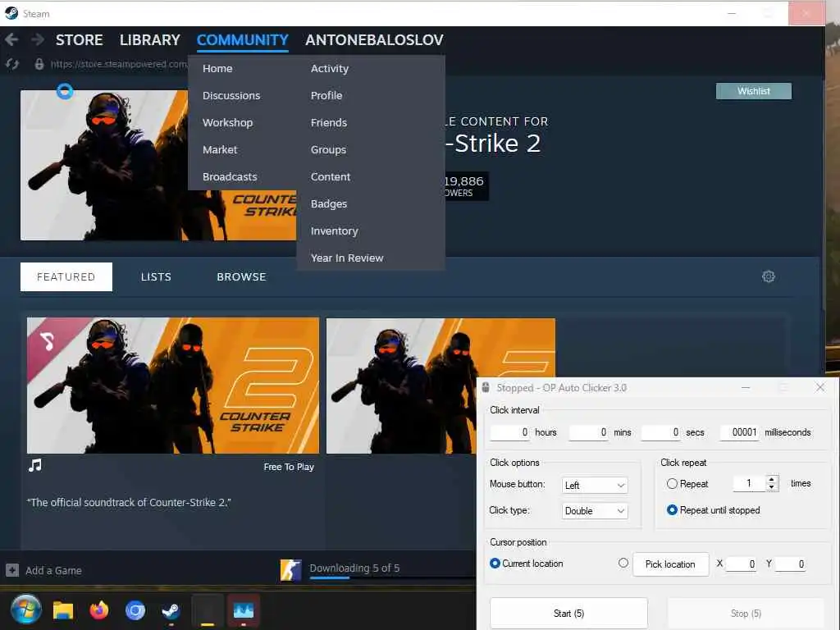Switch to the BROWSE tab

241,277
